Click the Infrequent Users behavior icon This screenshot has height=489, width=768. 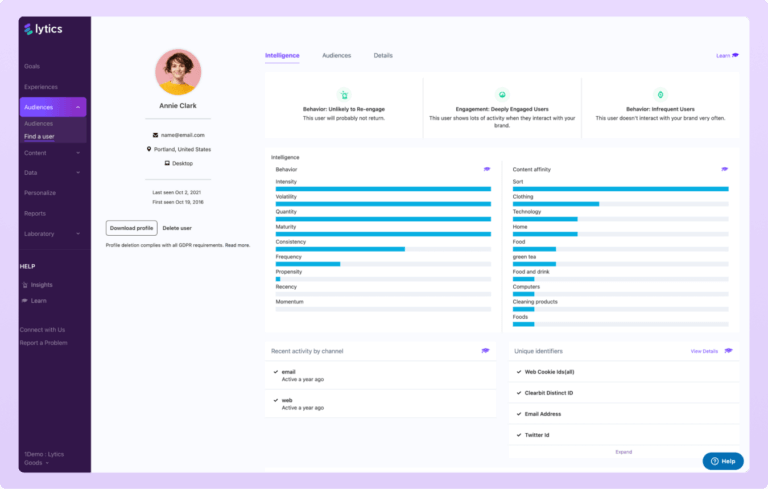point(659,94)
